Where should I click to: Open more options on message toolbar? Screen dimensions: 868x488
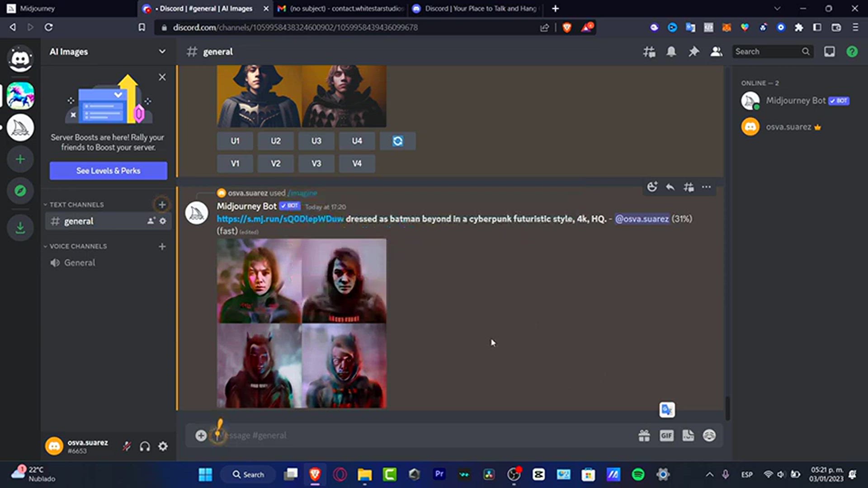706,187
